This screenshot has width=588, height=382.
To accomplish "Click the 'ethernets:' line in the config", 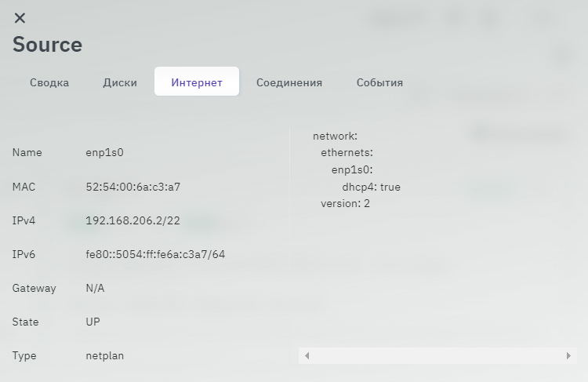I will tap(347, 152).
